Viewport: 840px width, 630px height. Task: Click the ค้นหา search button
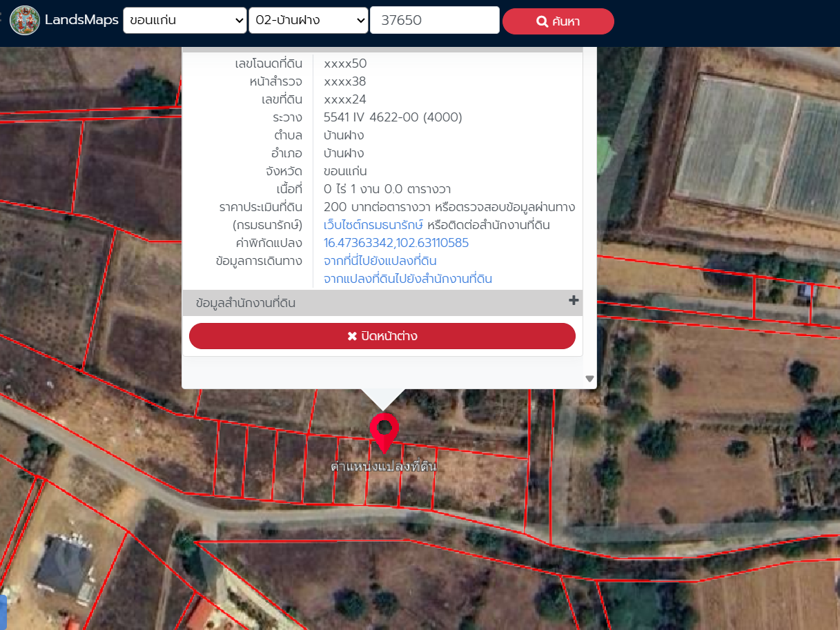click(x=558, y=21)
